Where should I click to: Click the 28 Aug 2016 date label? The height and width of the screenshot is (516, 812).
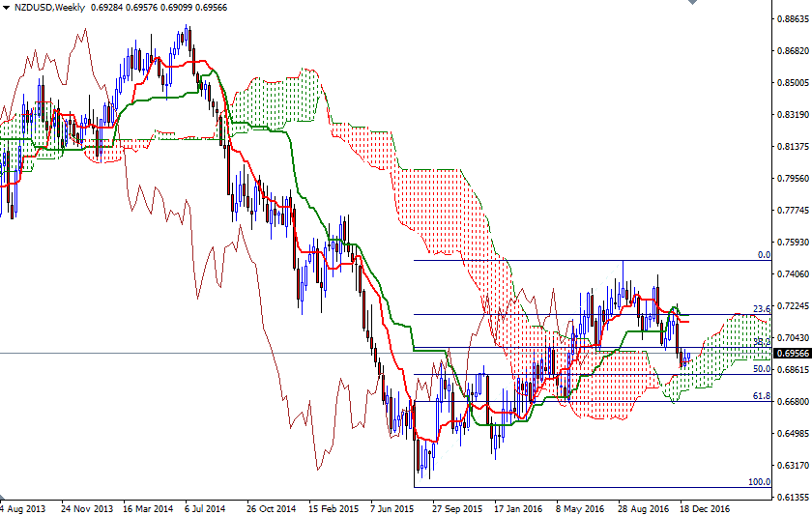click(x=644, y=509)
